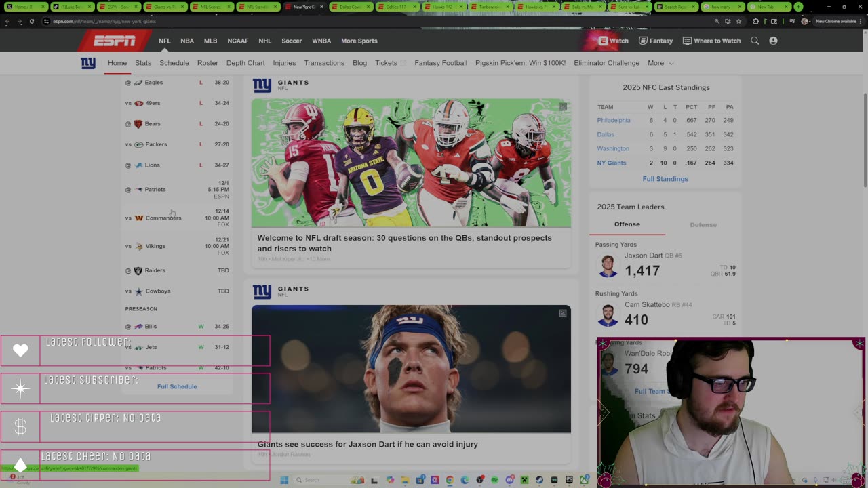The image size is (868, 488).
Task: Click Cam Skattebo's name in Rushing Yards
Action: [x=647, y=305]
